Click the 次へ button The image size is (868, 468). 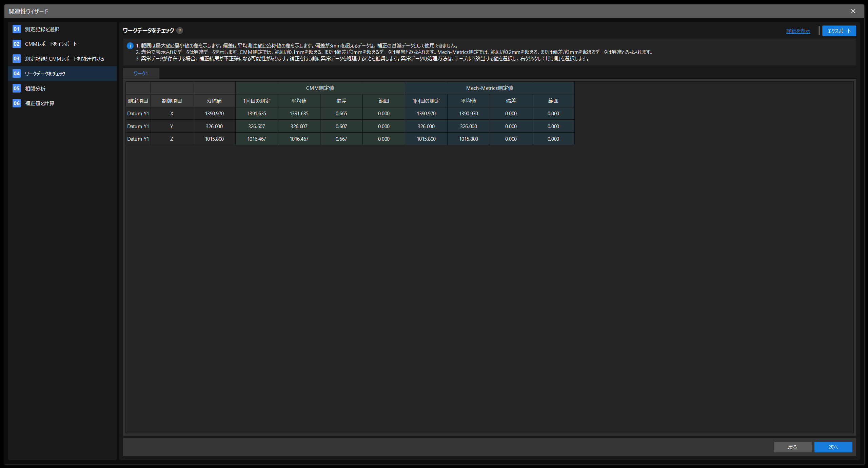pyautogui.click(x=833, y=447)
